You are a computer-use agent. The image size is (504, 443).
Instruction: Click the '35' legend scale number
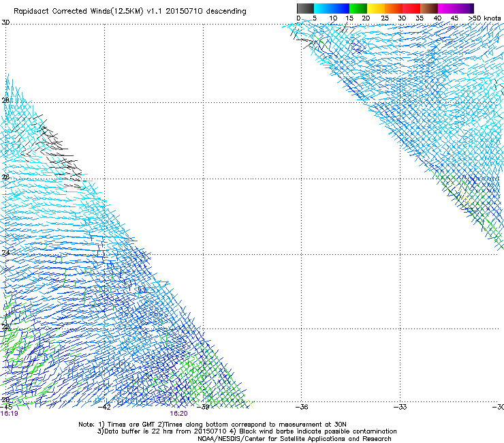click(x=420, y=18)
